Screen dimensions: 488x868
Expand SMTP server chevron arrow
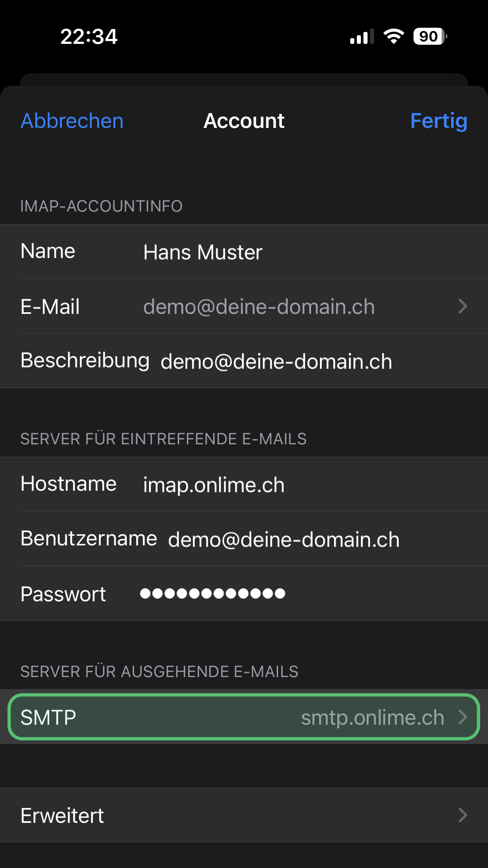coord(463,717)
